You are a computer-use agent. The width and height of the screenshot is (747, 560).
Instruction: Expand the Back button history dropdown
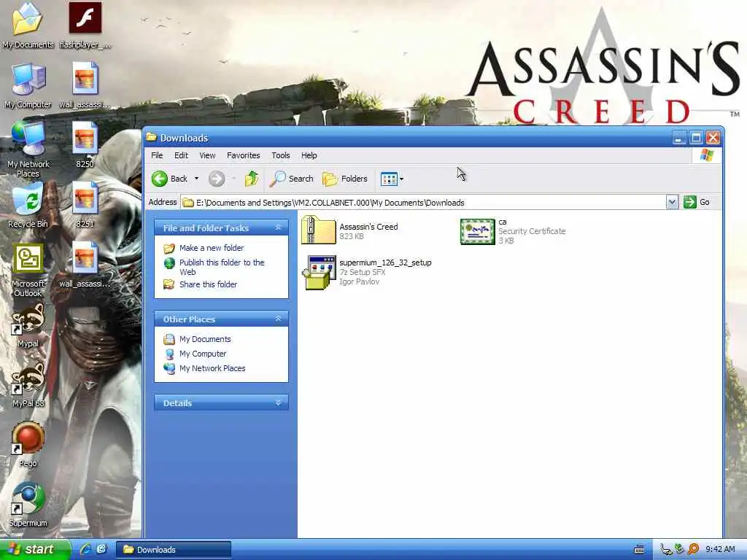(x=196, y=179)
